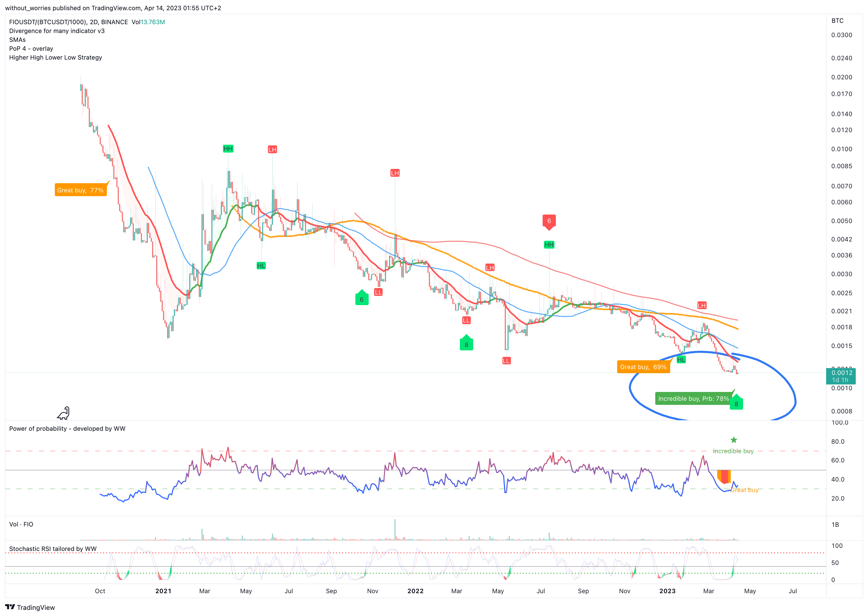Click the LH label near February 2023
The width and height of the screenshot is (868, 616).
pyautogui.click(x=702, y=305)
